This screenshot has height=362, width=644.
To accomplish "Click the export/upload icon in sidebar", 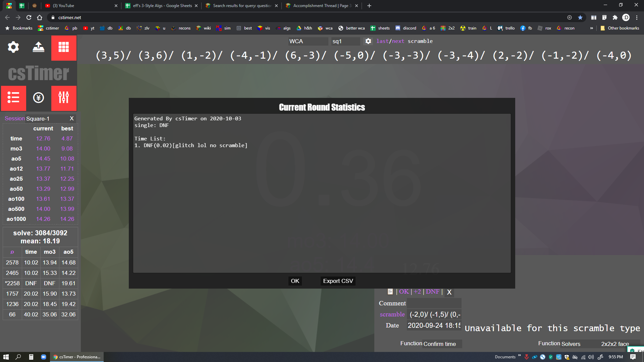I will [39, 47].
